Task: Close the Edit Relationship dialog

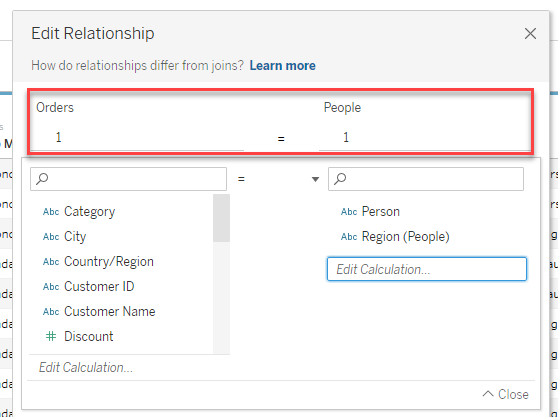Action: [x=530, y=33]
